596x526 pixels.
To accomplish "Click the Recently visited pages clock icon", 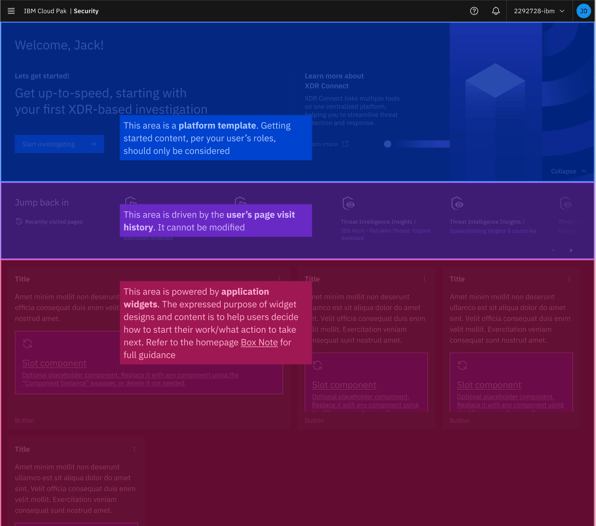I will tap(19, 221).
